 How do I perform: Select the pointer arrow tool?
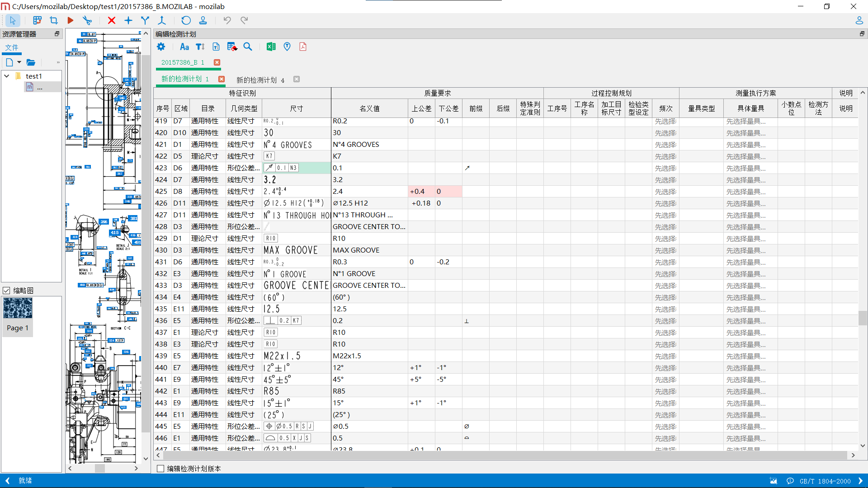(x=13, y=20)
